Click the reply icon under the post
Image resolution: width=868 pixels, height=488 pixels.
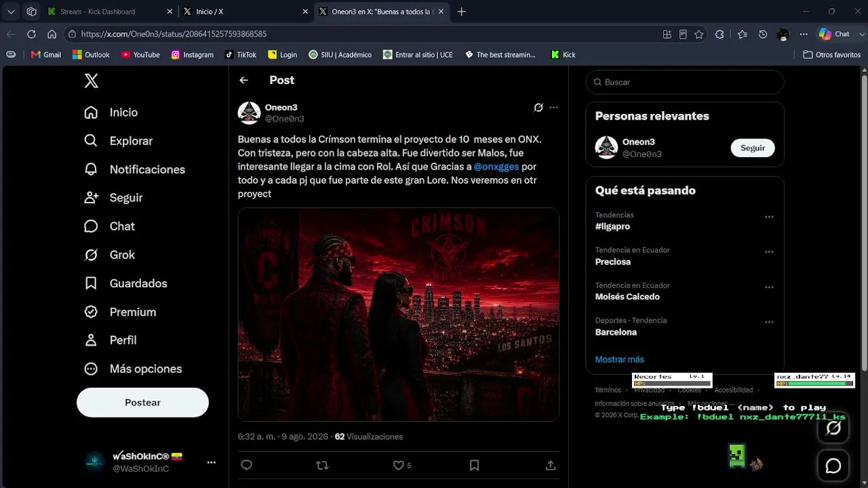coord(247,465)
